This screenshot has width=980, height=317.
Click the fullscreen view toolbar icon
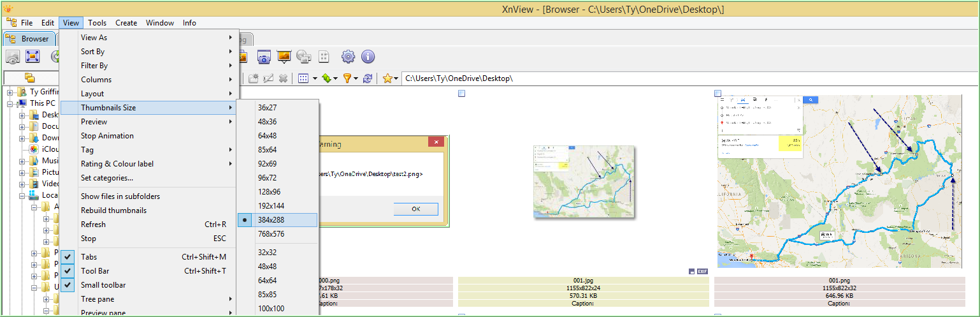point(32,57)
